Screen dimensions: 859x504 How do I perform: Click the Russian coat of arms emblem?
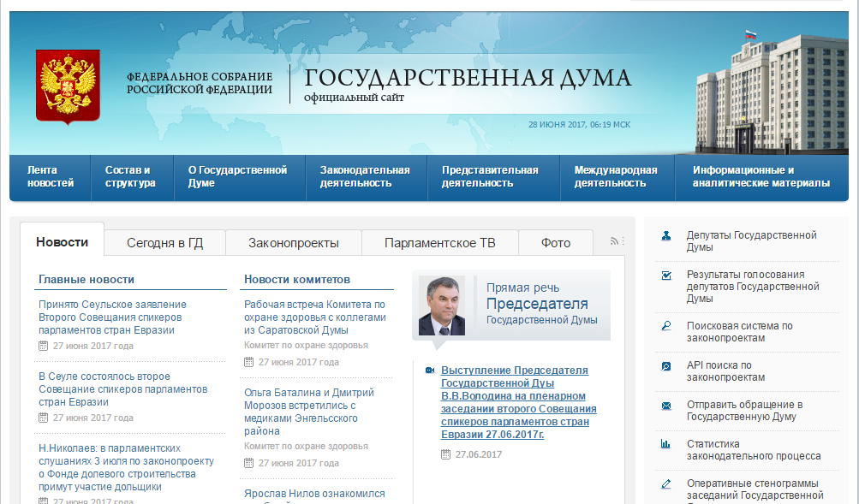(x=68, y=86)
